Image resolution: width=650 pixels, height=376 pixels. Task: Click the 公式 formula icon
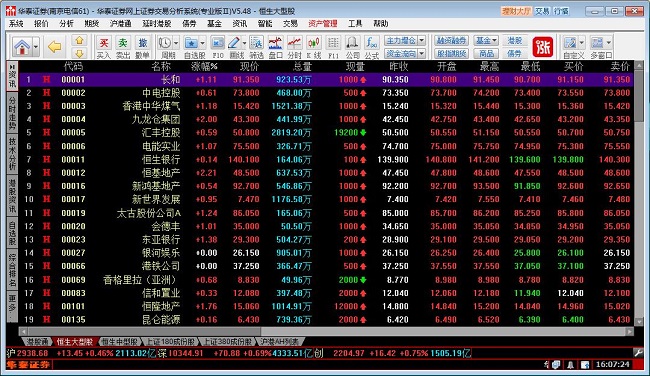point(372,47)
